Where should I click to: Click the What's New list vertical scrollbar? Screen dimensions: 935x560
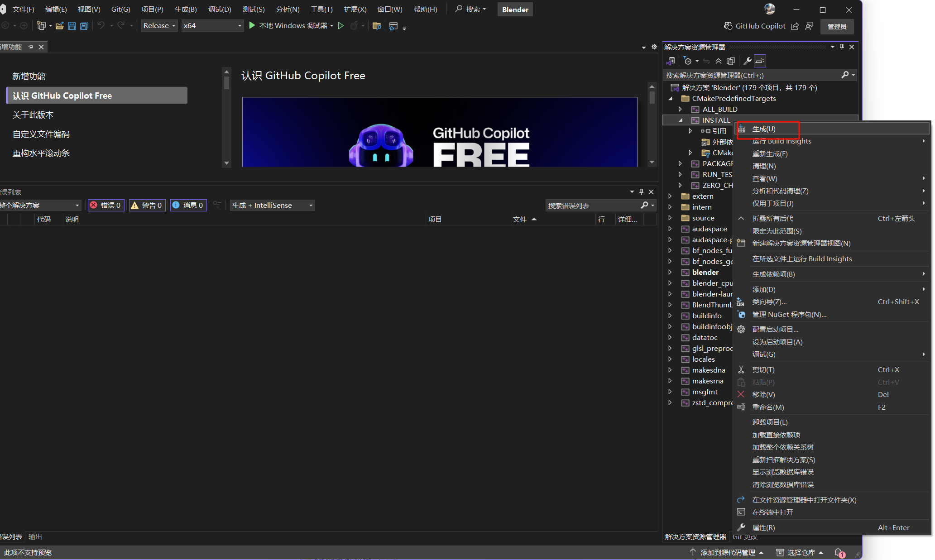(x=226, y=84)
